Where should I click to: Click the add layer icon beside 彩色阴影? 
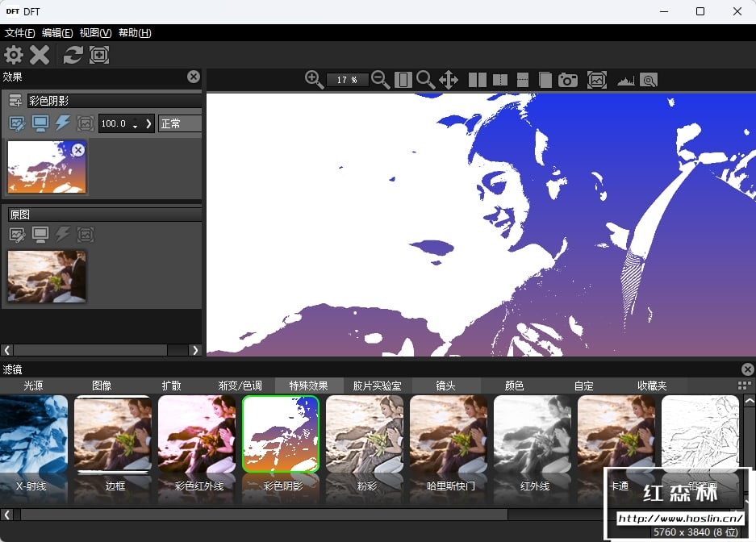tap(15, 100)
